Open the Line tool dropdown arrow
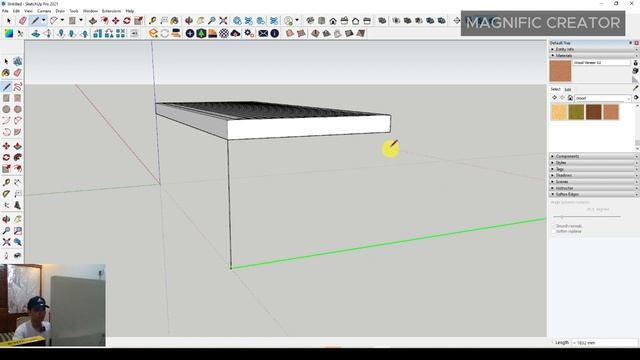640x360 pixels. pyautogui.click(x=44, y=20)
